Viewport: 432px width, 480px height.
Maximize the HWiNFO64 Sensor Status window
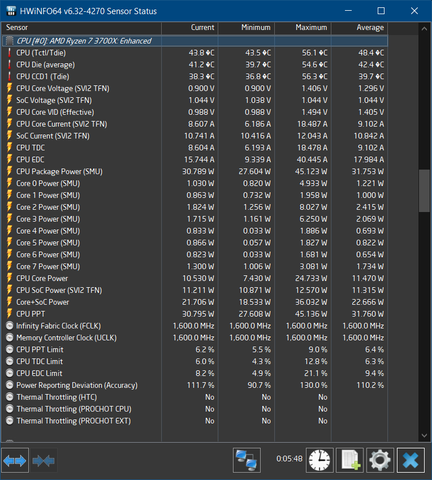point(381,11)
